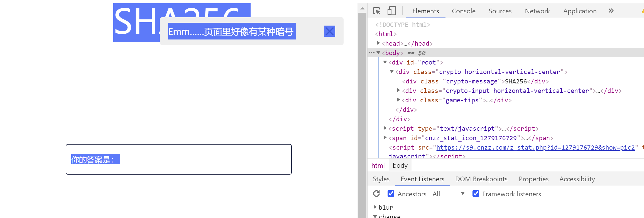Image resolution: width=644 pixels, height=218 pixels.
Task: Expand the blur event listener
Action: click(375, 207)
